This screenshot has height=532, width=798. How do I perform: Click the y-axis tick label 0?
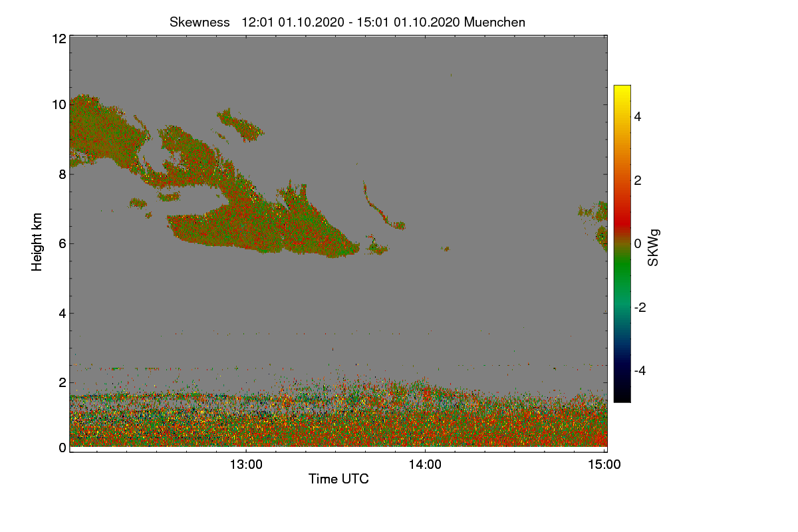(x=63, y=448)
